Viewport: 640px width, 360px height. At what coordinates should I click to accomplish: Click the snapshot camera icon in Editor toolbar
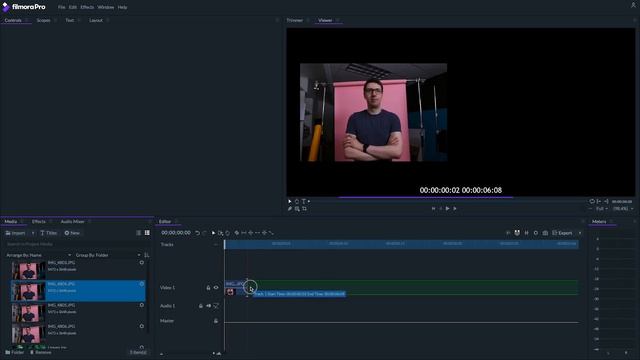click(545, 233)
